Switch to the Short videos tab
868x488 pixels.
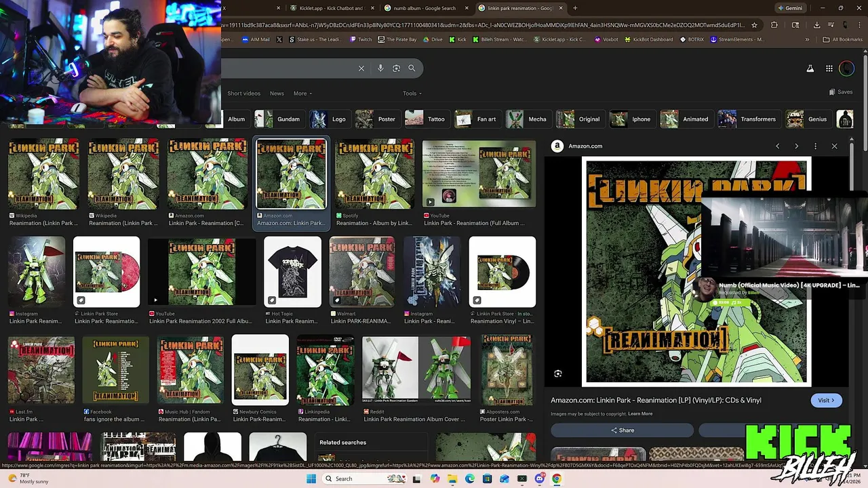point(243,94)
